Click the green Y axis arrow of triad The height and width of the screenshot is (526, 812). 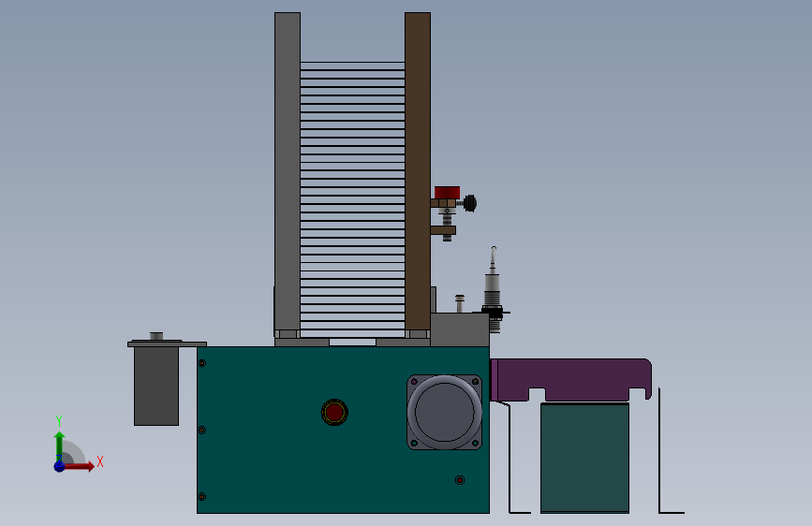pos(59,446)
